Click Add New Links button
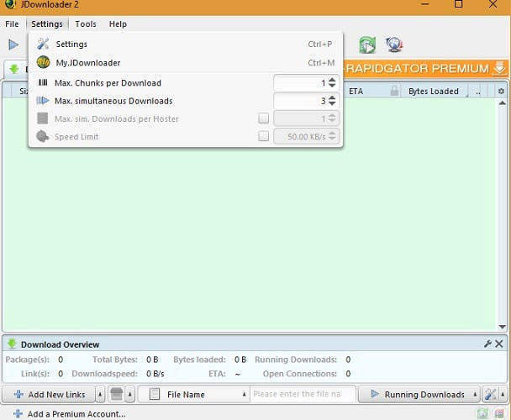The height and width of the screenshot is (420, 511). (49, 394)
